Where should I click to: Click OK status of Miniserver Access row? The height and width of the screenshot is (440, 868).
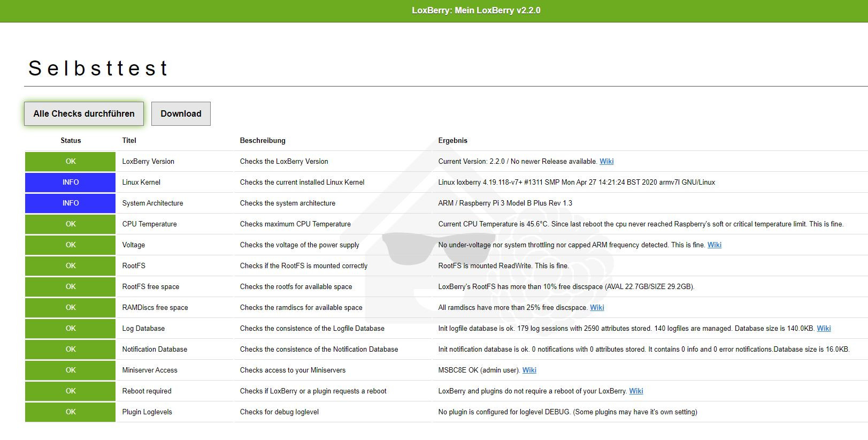(70, 370)
